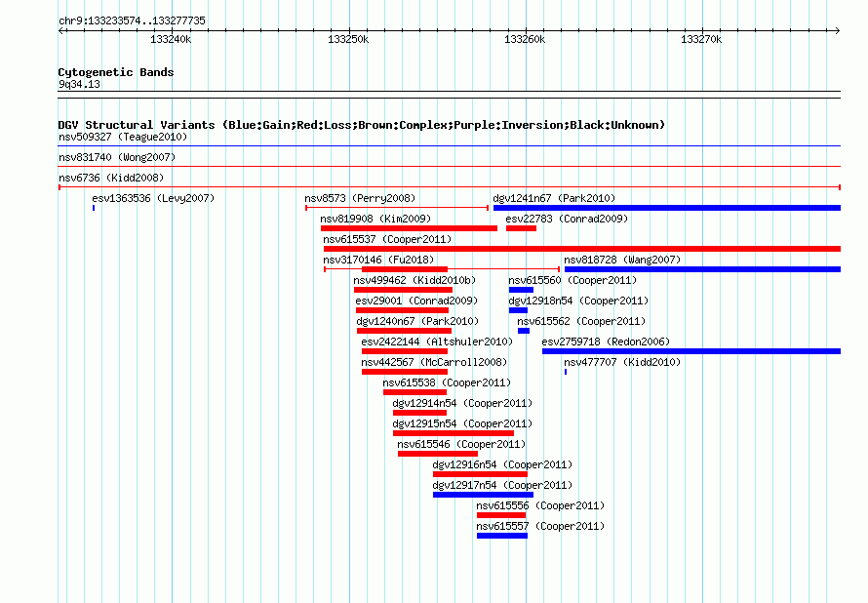The image size is (868, 603).
Task: Select the nsv615560 (Cooper2011) blue bar
Action: (x=521, y=290)
